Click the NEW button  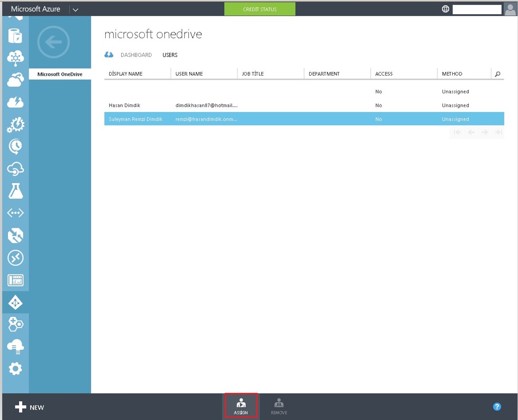click(x=30, y=407)
